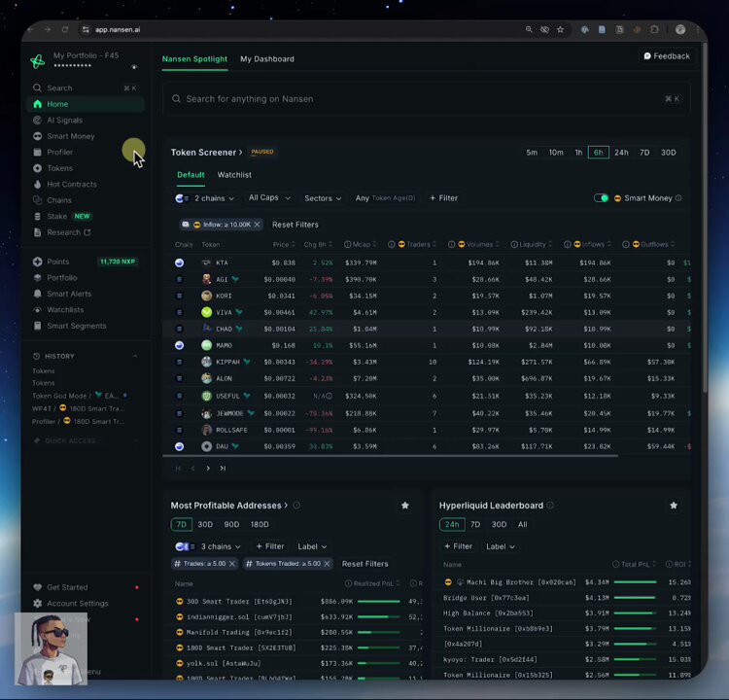The height and width of the screenshot is (700, 729).
Task: Select the 1h timeframe
Action: point(578,153)
